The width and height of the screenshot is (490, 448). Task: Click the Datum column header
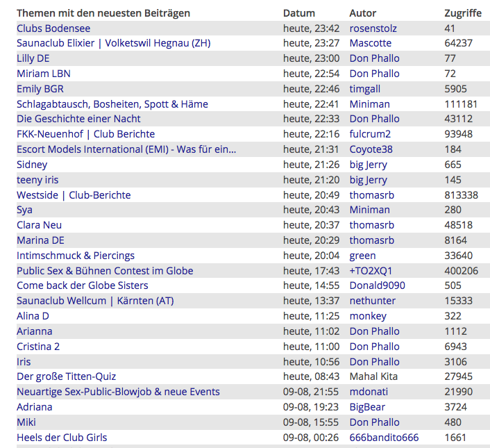pyautogui.click(x=298, y=13)
